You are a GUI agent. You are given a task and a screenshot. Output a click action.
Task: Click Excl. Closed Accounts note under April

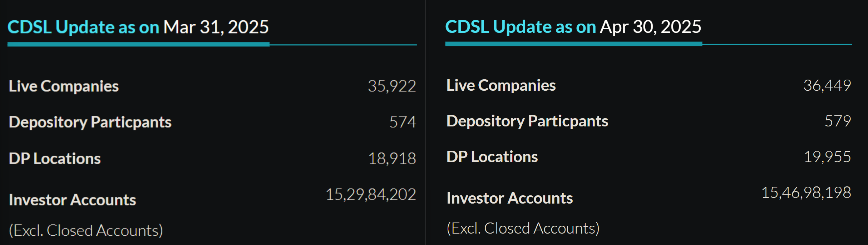(523, 229)
